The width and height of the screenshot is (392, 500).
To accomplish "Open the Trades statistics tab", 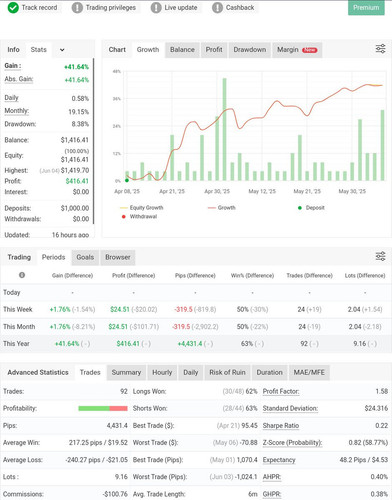I will click(90, 372).
